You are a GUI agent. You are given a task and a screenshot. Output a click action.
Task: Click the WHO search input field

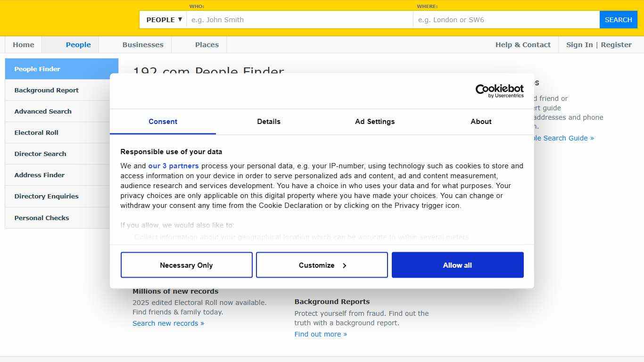300,19
